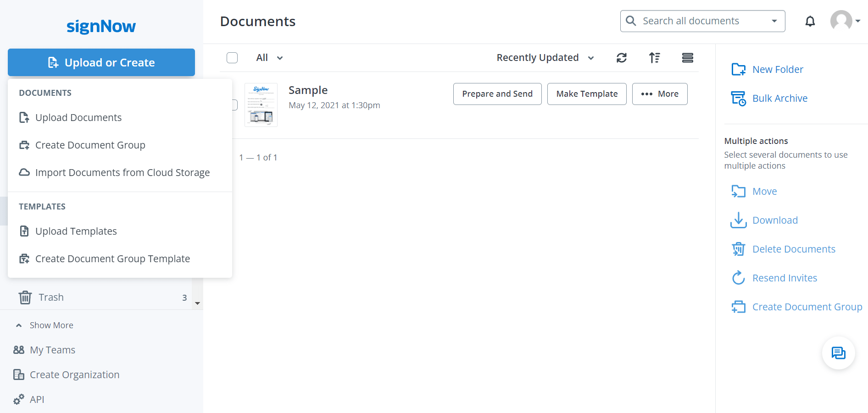Click the Delete Documents trash icon
This screenshot has height=413, width=868.
coord(739,249)
